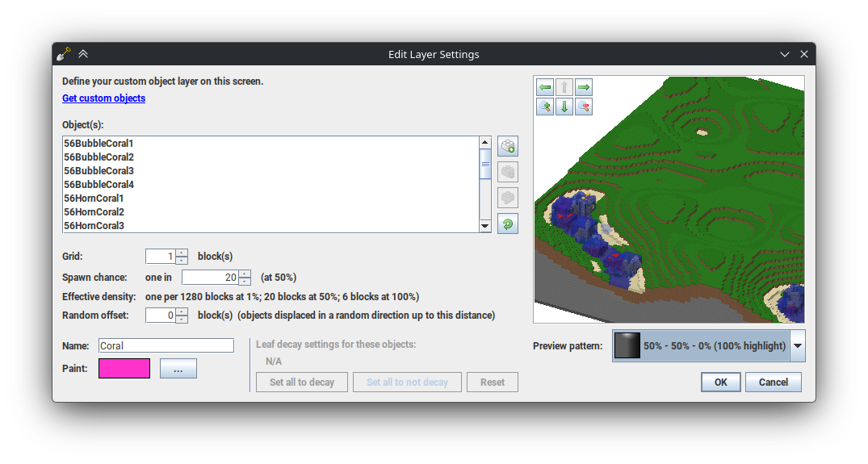Click the Cancel button
The width and height of the screenshot is (868, 464).
click(773, 382)
